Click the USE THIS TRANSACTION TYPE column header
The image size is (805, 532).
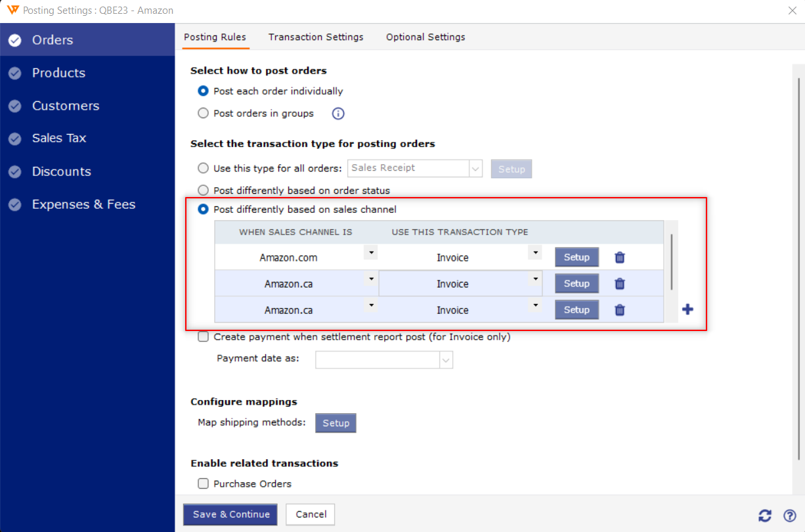click(460, 232)
